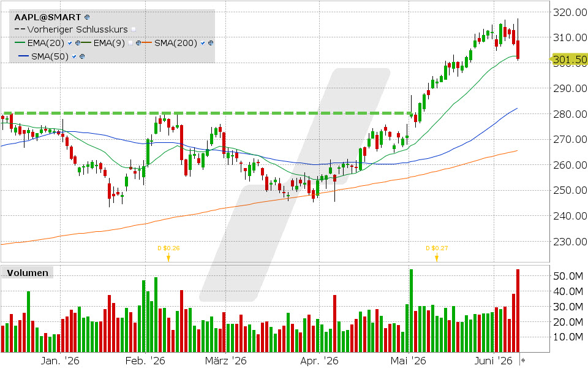Click the final red volume bar in June
Viewport: 588px width, 368px height.
click(518, 310)
